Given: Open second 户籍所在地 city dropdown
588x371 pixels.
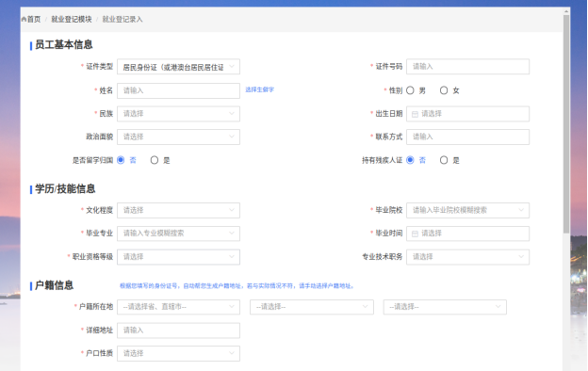Looking at the screenshot, I should [x=312, y=307].
